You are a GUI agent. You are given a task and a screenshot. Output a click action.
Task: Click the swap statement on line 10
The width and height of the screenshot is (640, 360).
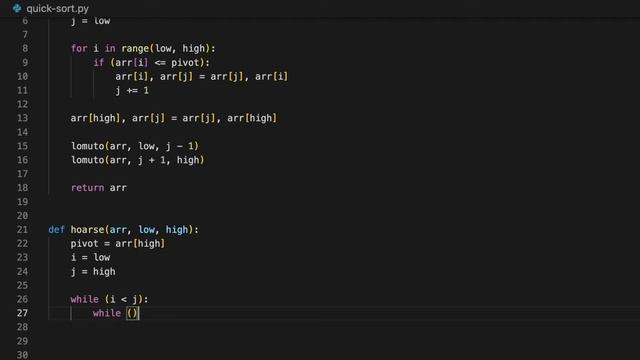(x=202, y=76)
